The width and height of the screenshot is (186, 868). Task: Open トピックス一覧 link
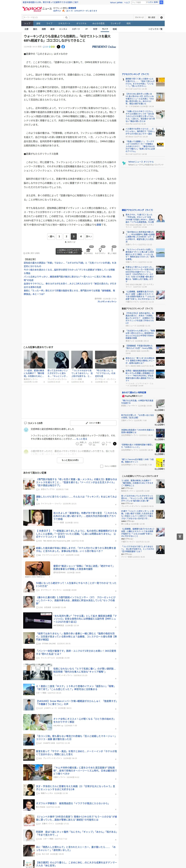point(156,29)
